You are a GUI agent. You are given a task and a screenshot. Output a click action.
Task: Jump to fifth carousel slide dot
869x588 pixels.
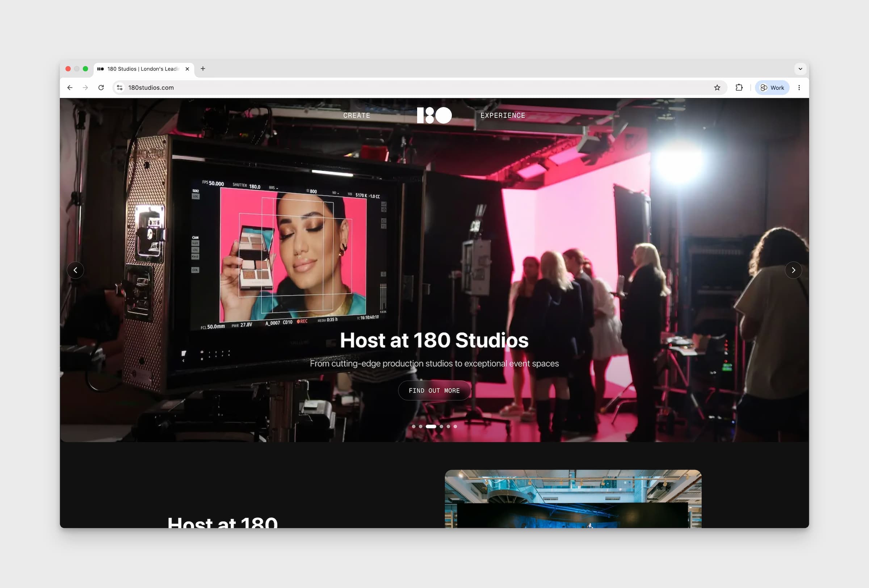point(448,426)
